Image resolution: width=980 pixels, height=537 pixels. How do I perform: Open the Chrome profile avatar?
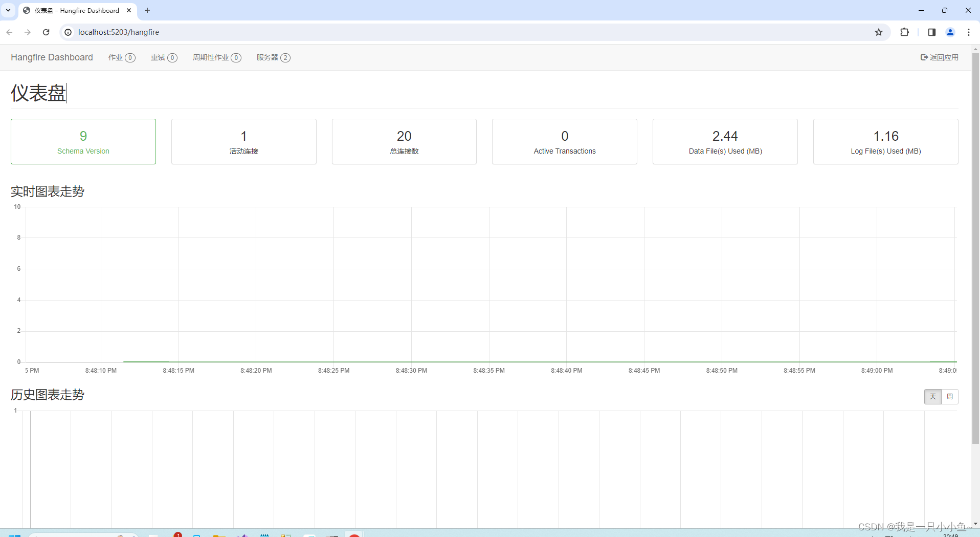point(950,32)
